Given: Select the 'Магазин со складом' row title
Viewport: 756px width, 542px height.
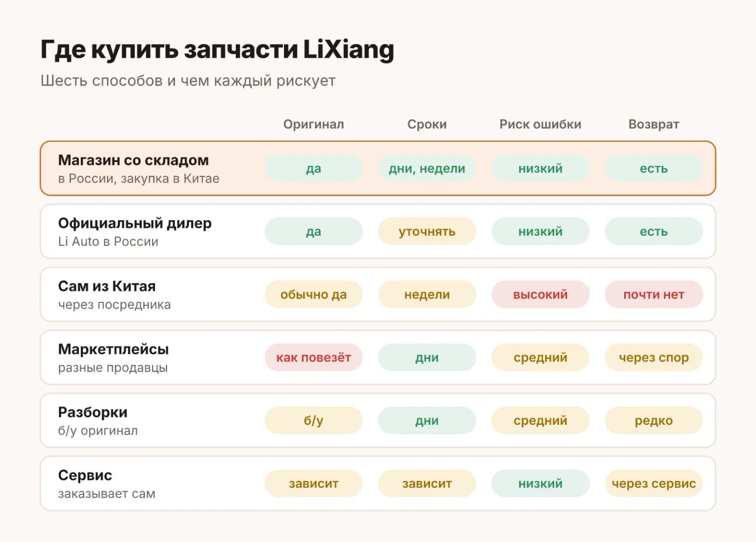Looking at the screenshot, I should click(133, 160).
